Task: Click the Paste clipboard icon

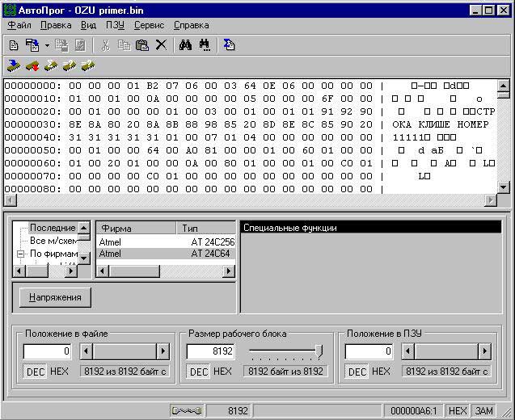Action: [x=141, y=45]
